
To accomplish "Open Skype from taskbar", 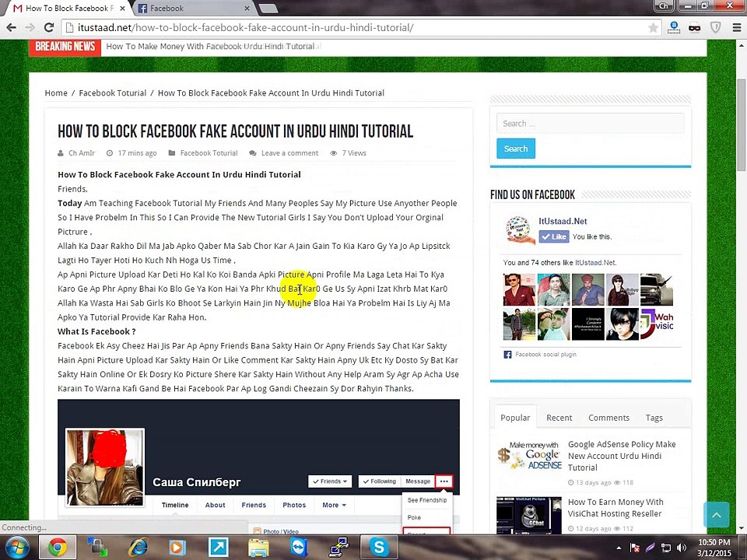I will coord(379,547).
